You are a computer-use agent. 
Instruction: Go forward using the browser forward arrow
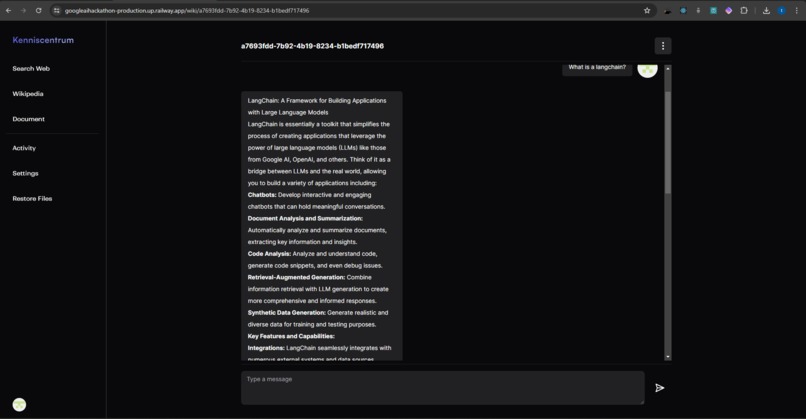point(24,10)
